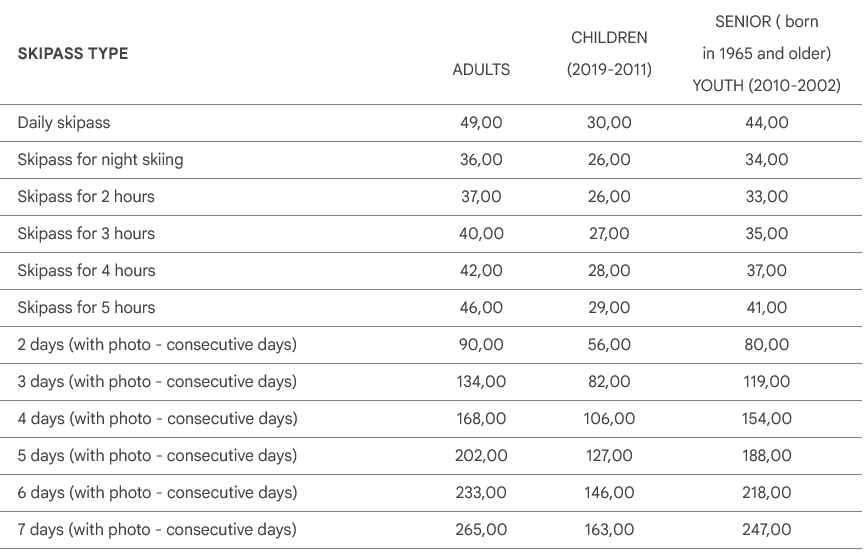Click the CHILDREN (2019-2011) column header
The height and width of the screenshot is (553, 867).
tap(609, 53)
